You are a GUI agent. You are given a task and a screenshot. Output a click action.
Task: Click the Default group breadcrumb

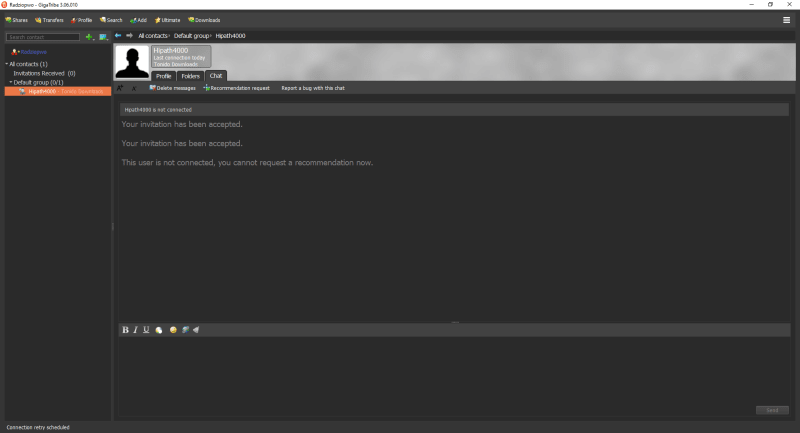tap(191, 36)
